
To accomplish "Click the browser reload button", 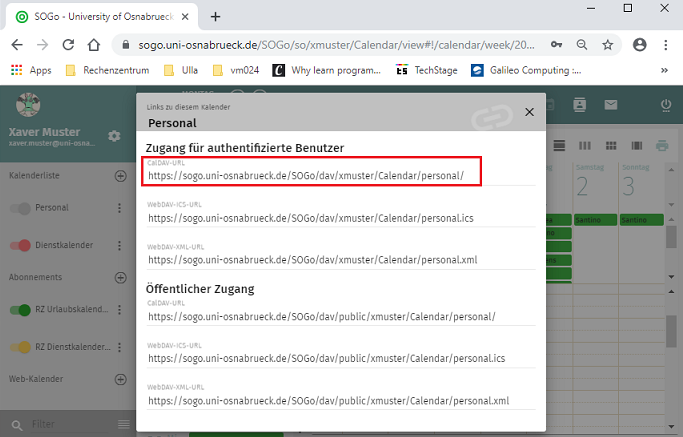I will (68, 45).
